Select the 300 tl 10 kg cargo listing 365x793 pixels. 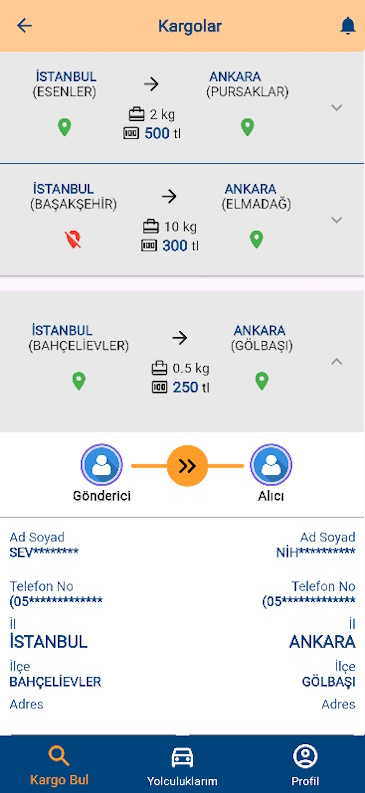click(182, 220)
